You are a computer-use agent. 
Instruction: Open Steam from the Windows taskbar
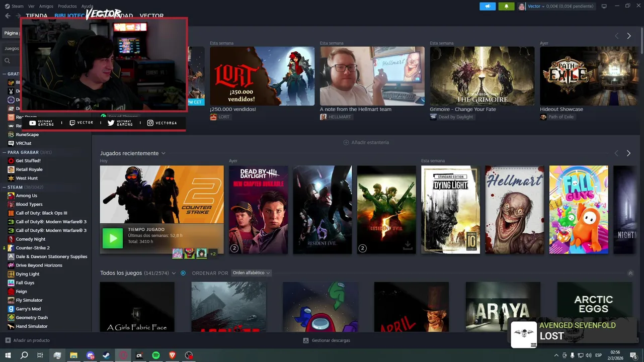107,355
